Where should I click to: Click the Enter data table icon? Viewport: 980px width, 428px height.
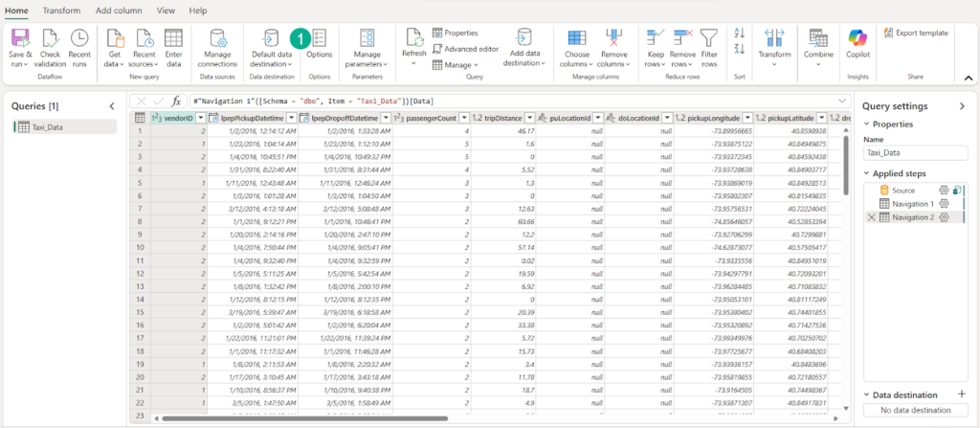click(174, 37)
